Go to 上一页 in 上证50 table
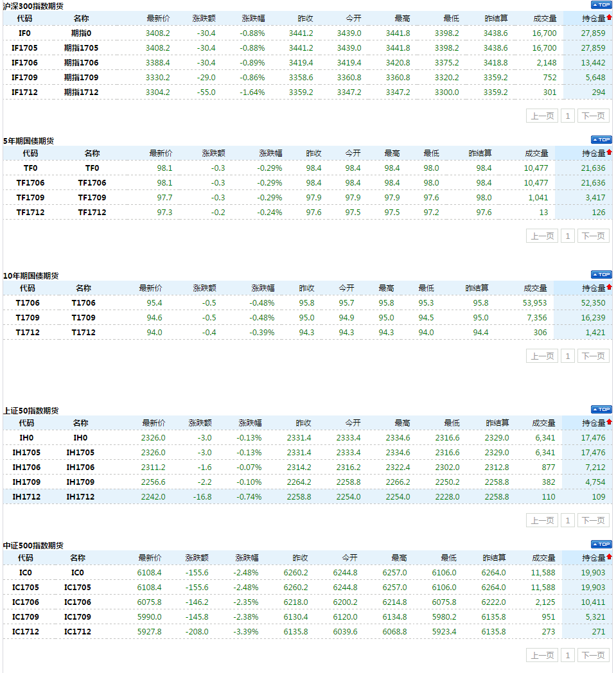This screenshot has width=616, height=673. [542, 521]
